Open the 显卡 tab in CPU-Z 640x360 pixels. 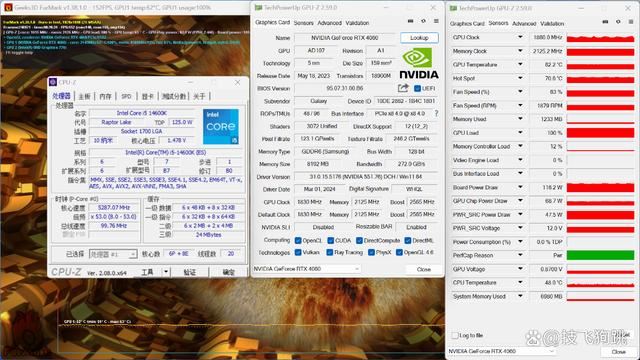click(x=147, y=96)
